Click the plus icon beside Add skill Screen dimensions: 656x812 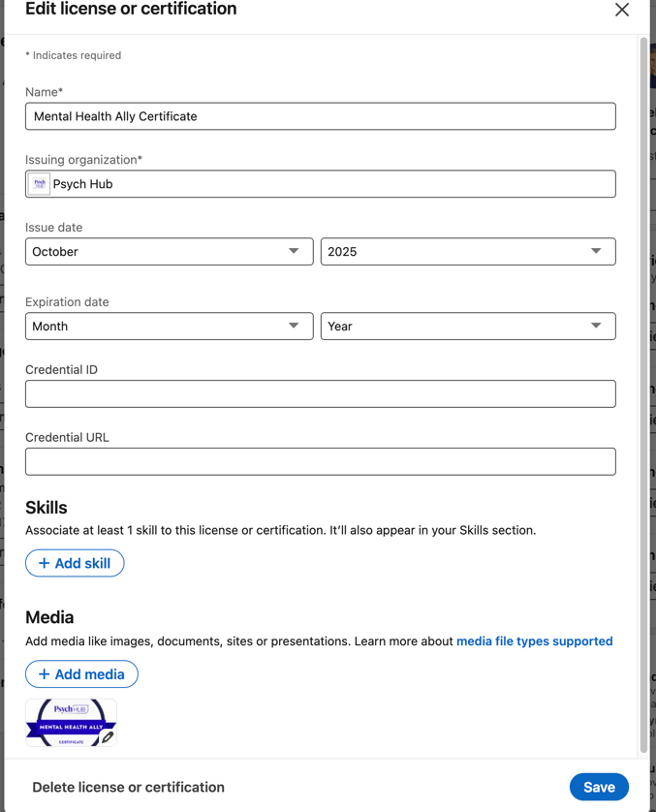[x=44, y=563]
